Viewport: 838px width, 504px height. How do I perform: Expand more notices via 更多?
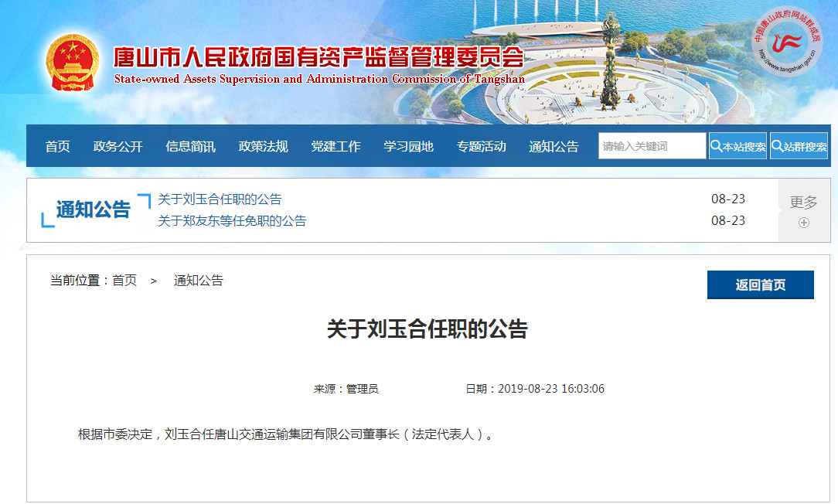(x=803, y=203)
